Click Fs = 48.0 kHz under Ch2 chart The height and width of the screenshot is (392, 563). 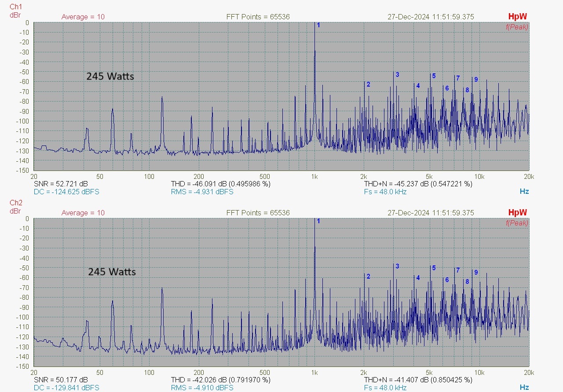click(385, 388)
